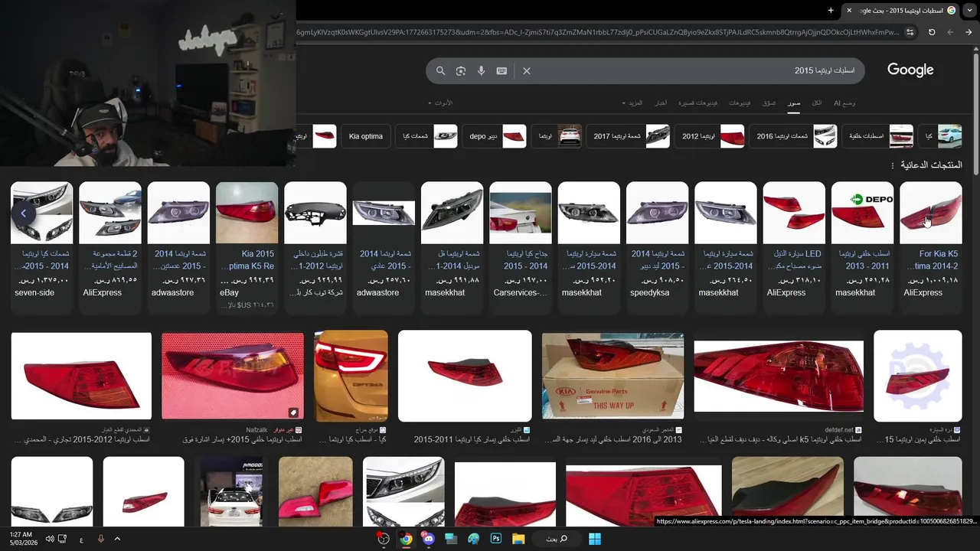Image resolution: width=980 pixels, height=551 pixels.
Task: Open Google Lens image search icon
Action: tap(461, 70)
